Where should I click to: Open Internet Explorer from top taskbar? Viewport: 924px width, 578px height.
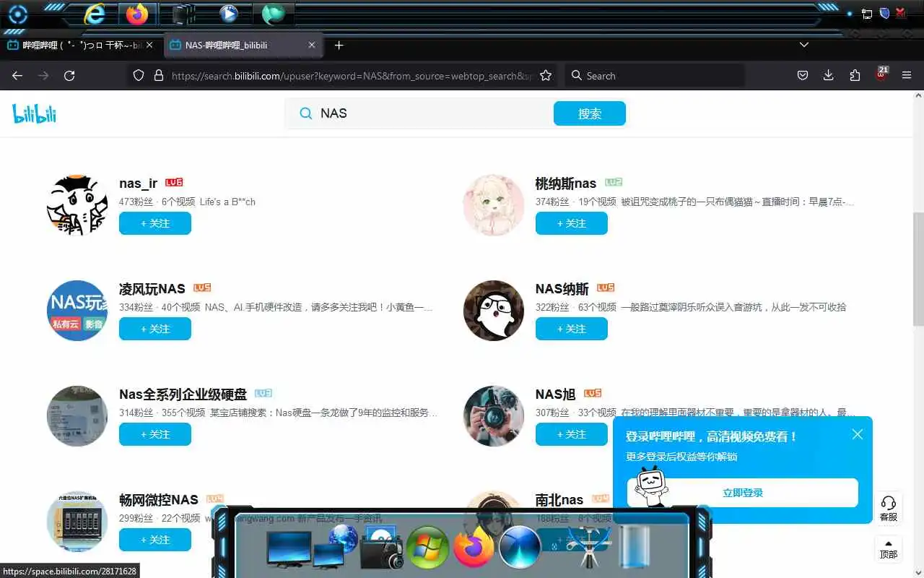(x=95, y=14)
